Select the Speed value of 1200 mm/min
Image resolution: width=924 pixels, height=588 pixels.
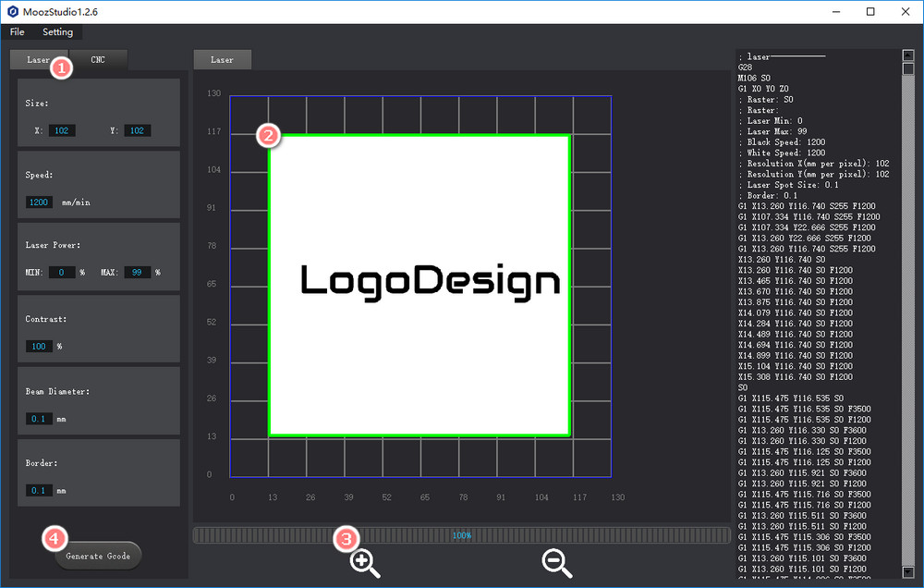37,202
